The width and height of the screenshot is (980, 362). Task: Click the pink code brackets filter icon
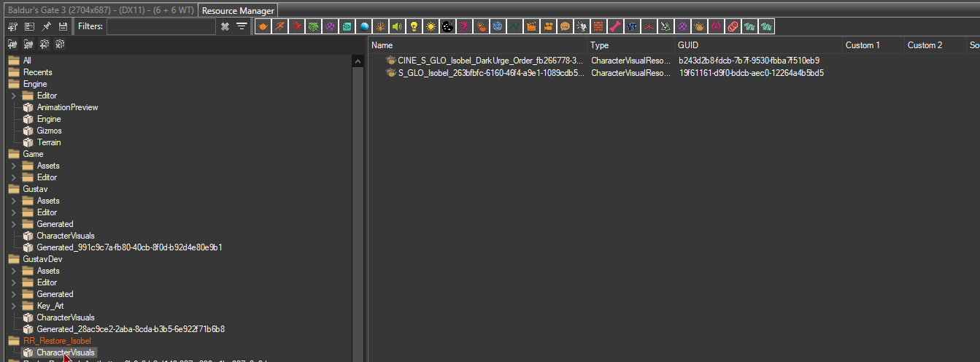[x=716, y=26]
